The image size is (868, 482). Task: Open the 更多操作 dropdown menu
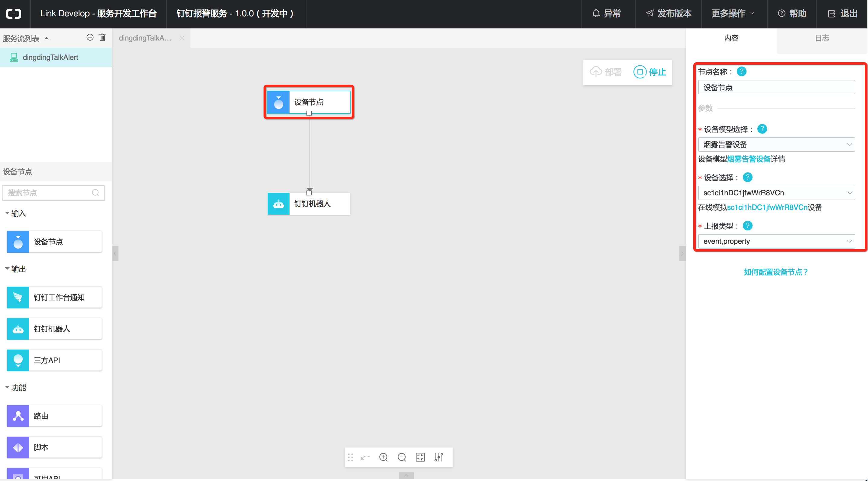click(733, 14)
